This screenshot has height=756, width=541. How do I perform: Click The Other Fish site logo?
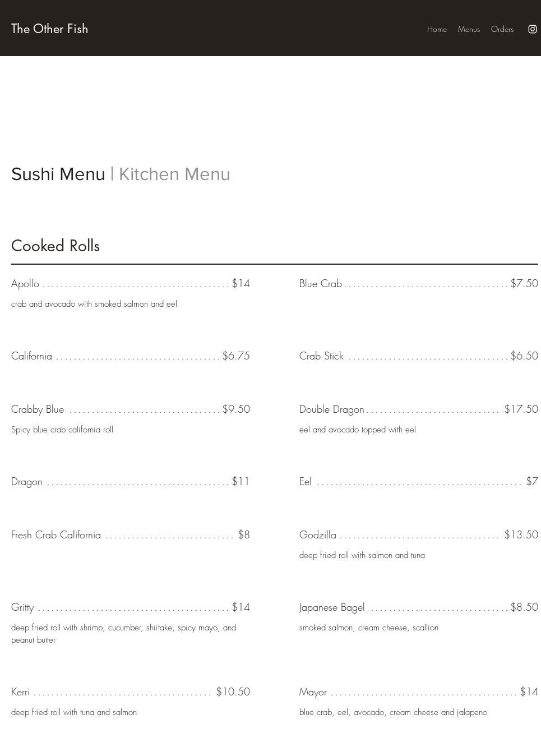tap(50, 29)
